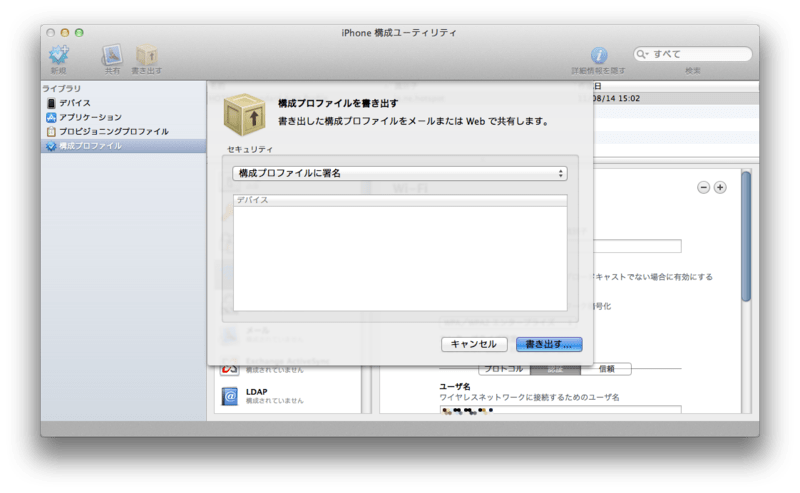
Task: Click the 共有 (Share) toolbar icon
Action: pyautogui.click(x=112, y=56)
